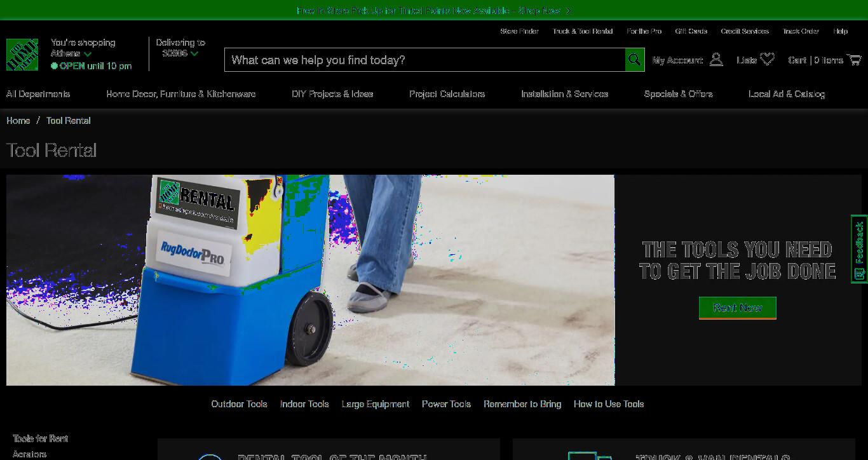
Task: Open DIY Projects & Ideas menu
Action: [332, 94]
